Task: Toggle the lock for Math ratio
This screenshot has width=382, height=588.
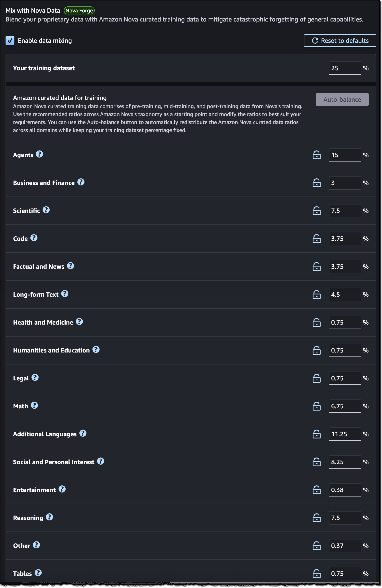Action: point(316,406)
